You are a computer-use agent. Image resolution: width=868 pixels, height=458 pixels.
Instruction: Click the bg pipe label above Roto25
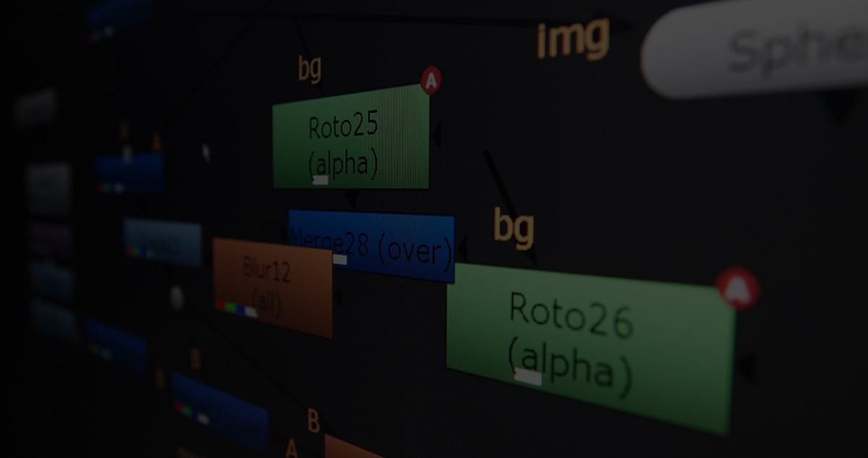tap(310, 70)
